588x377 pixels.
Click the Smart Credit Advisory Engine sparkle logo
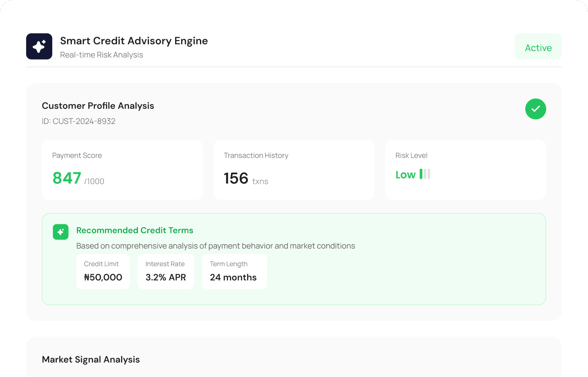pyautogui.click(x=39, y=46)
